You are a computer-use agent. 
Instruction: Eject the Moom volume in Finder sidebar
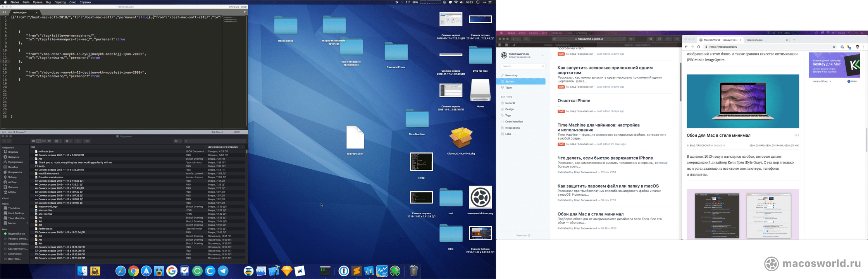click(27, 223)
